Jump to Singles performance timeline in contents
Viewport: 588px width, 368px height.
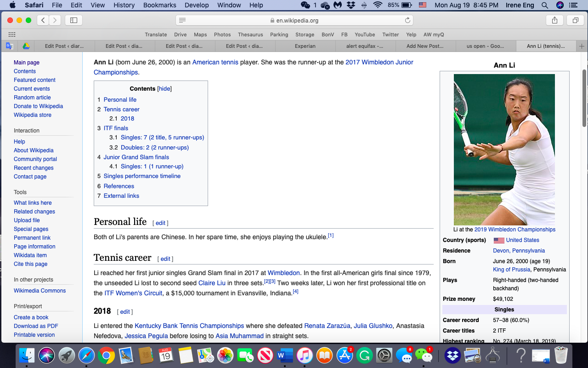pos(142,176)
